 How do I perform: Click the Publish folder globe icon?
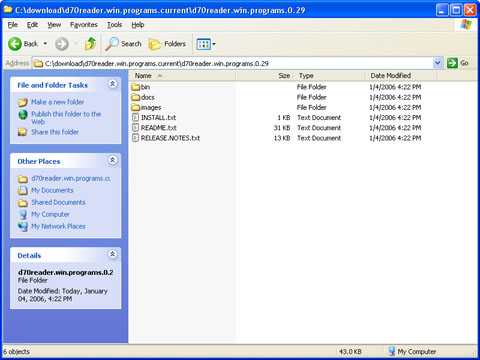coord(23,115)
